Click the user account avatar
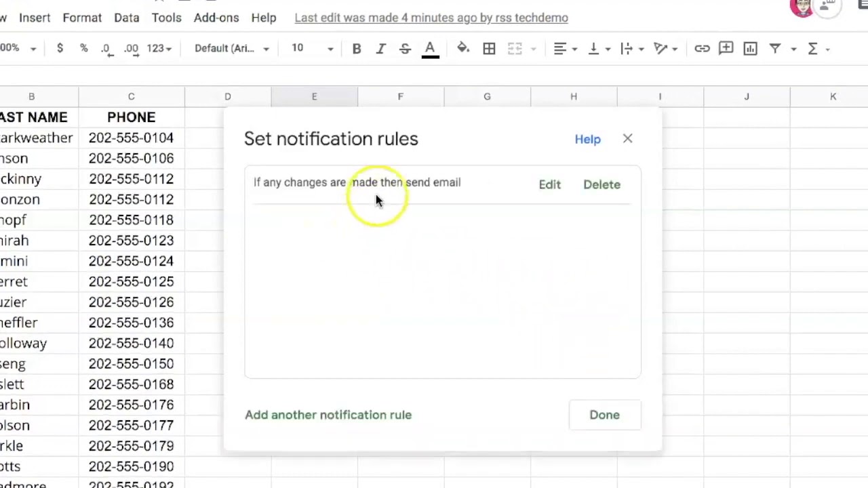This screenshot has width=868, height=488. pyautogui.click(x=802, y=7)
